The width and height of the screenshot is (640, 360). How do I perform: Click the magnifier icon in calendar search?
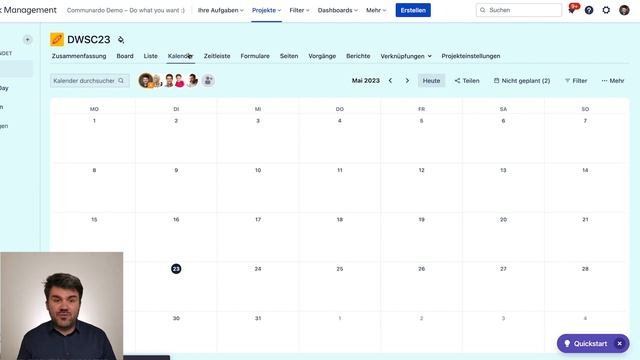point(121,80)
